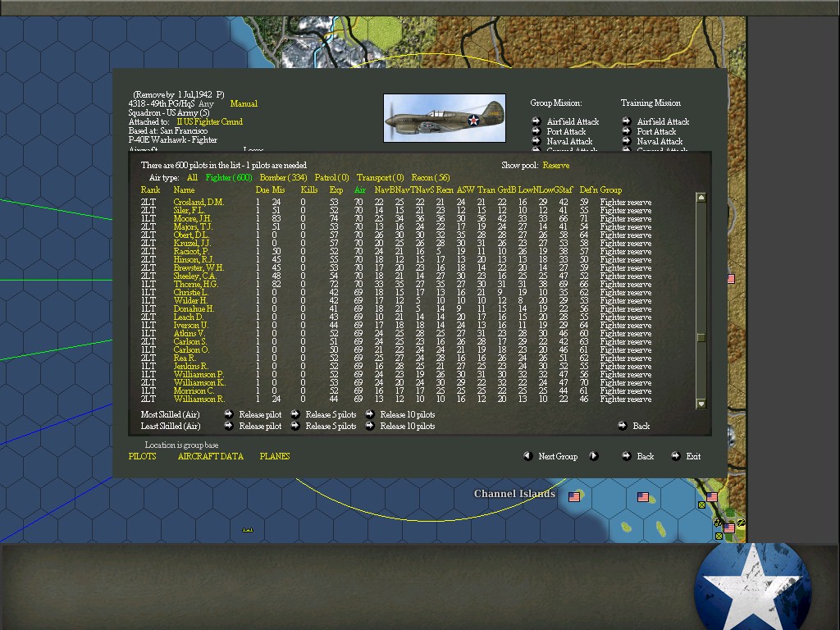The height and width of the screenshot is (630, 840).
Task: Toggle Show pool Reserve setting
Action: pyautogui.click(x=556, y=166)
